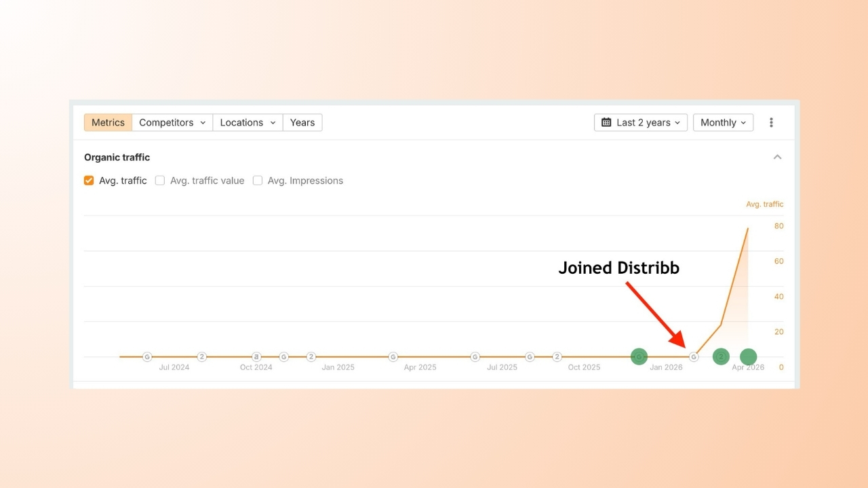The height and width of the screenshot is (488, 868).
Task: Click the 'Oct 2025' axis label
Action: point(584,367)
